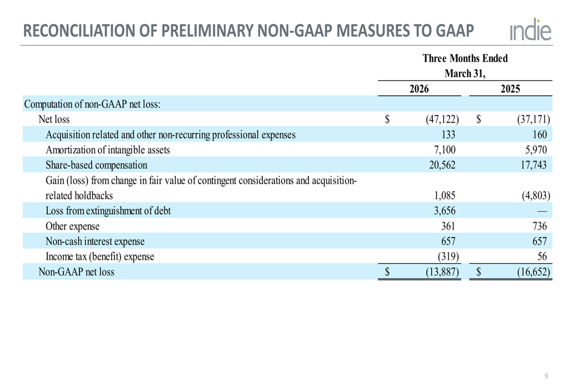Select 2025 non-cash interest value 657
The height and width of the screenshot is (392, 572).
(x=539, y=241)
